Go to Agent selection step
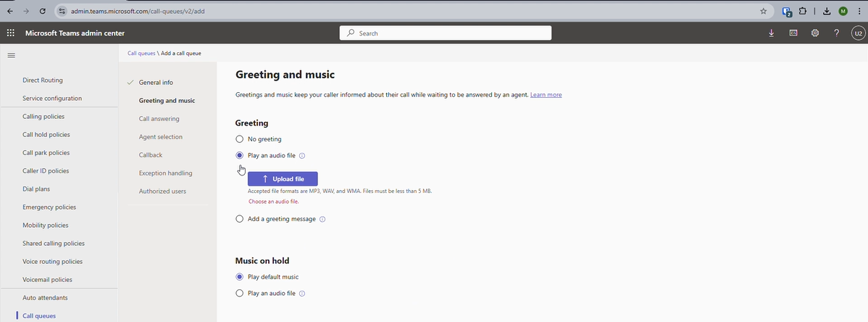Screen dimensions: 868x322 tap(161, 137)
